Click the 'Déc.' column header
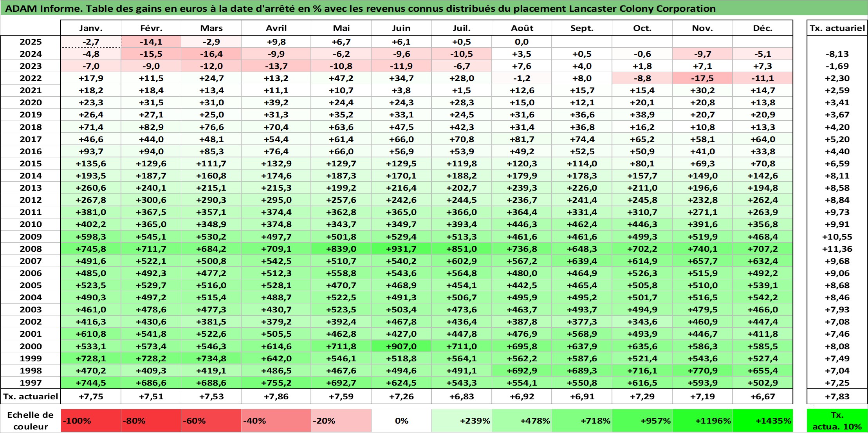This screenshot has width=868, height=433. tap(763, 28)
